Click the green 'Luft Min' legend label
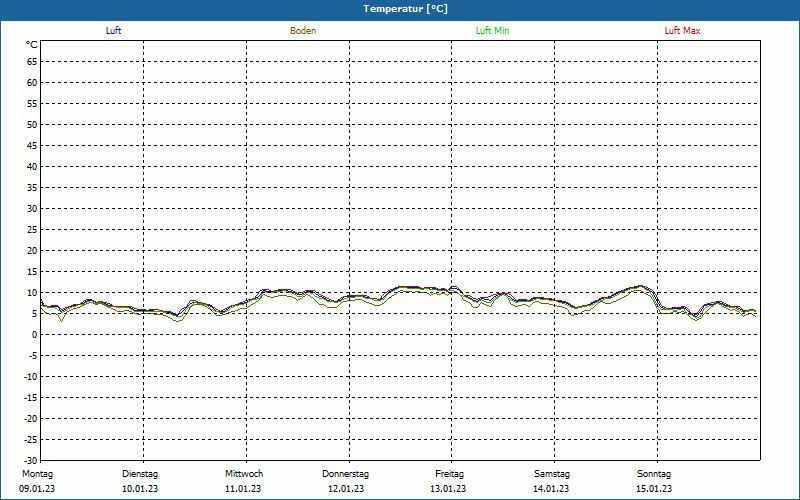The height and width of the screenshot is (500, 800). point(492,31)
